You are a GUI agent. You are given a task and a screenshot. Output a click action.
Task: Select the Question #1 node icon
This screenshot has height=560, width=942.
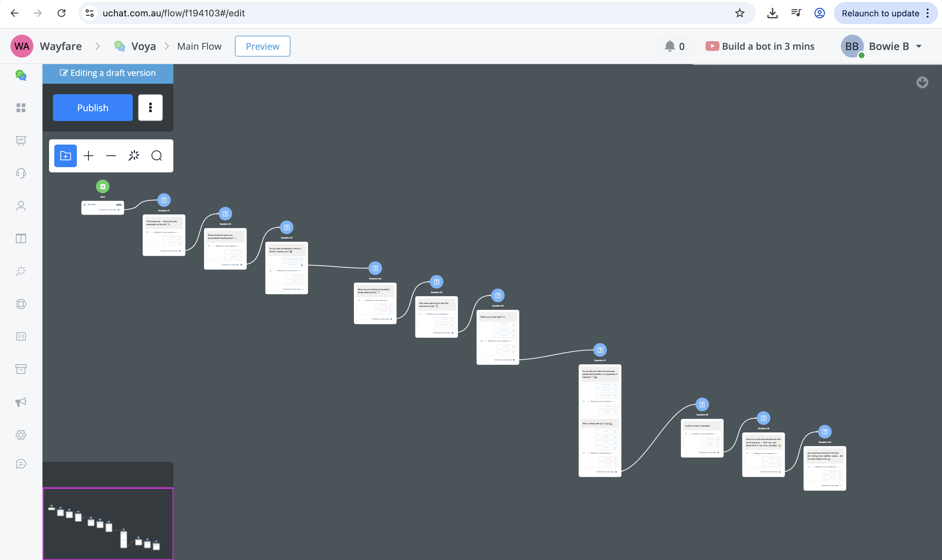[164, 200]
